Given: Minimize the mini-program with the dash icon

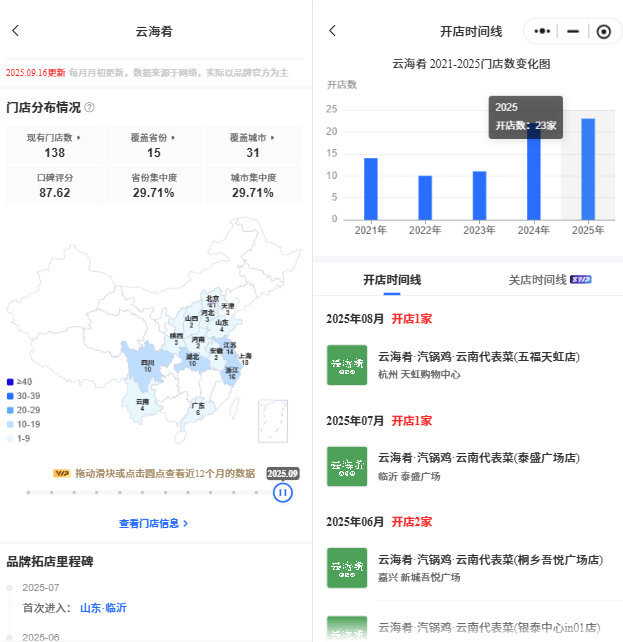Looking at the screenshot, I should 573,31.
